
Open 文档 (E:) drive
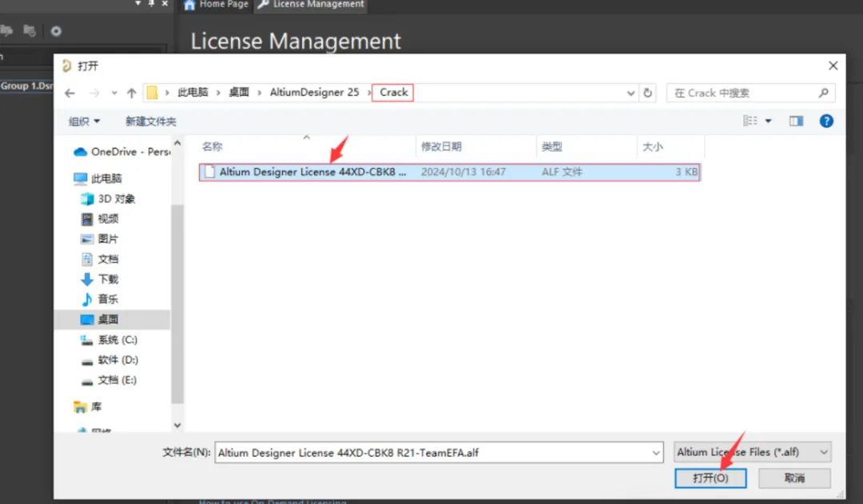tap(109, 380)
